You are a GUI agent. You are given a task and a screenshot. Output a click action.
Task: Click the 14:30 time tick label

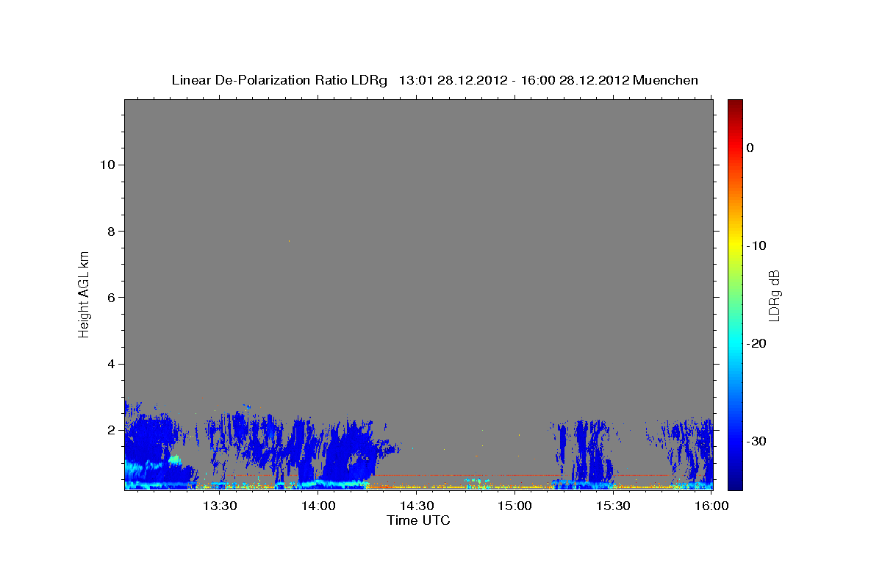[x=417, y=506]
